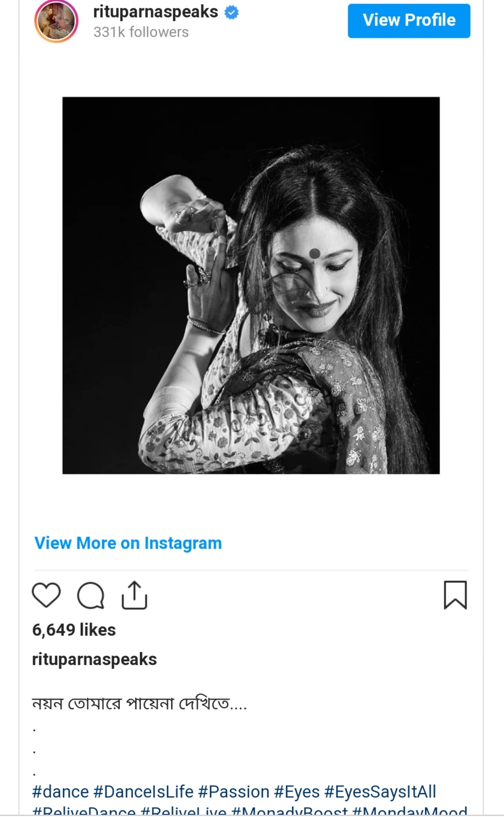504x818 pixels.
Task: Click the 331k followers text
Action: point(141,32)
